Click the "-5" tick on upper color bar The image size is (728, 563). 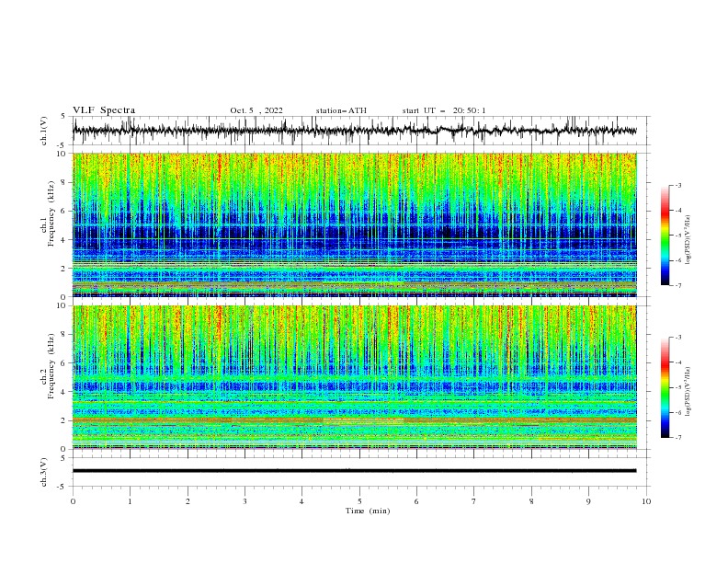pos(677,236)
